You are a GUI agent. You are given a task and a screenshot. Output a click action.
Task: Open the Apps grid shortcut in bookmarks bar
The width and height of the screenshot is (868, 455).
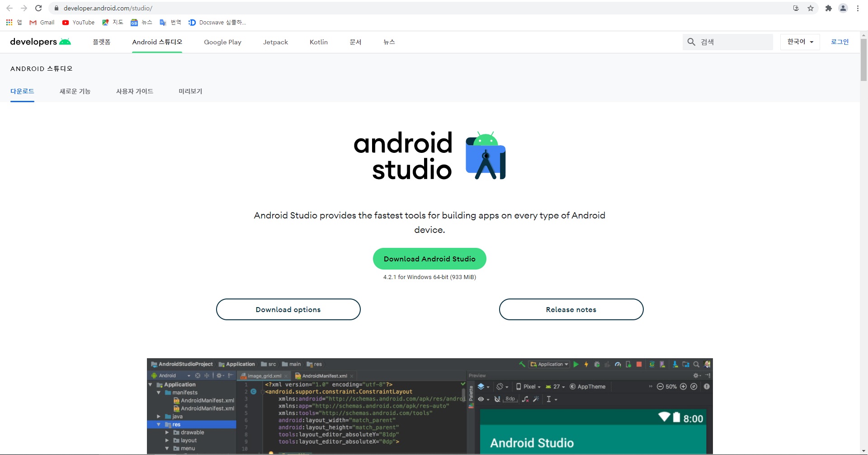(x=14, y=22)
